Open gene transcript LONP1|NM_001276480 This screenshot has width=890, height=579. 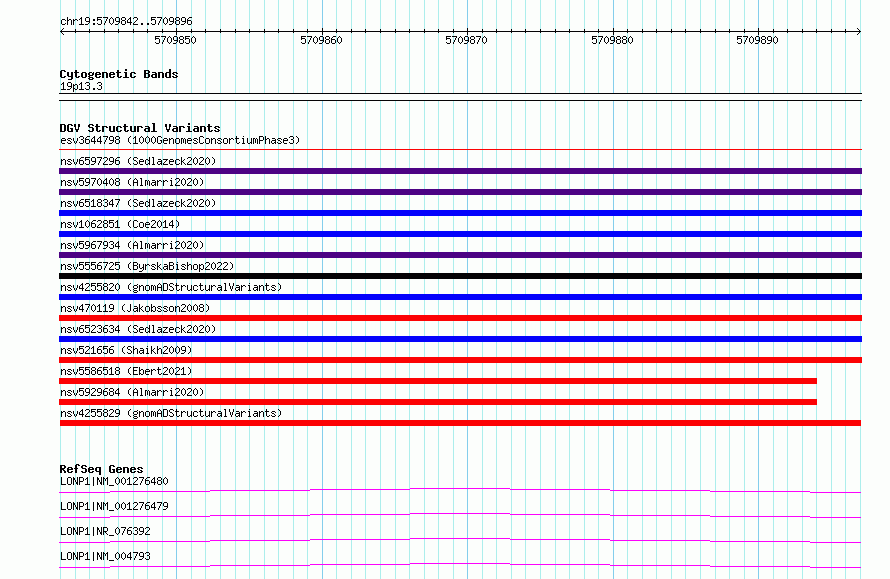[114, 481]
